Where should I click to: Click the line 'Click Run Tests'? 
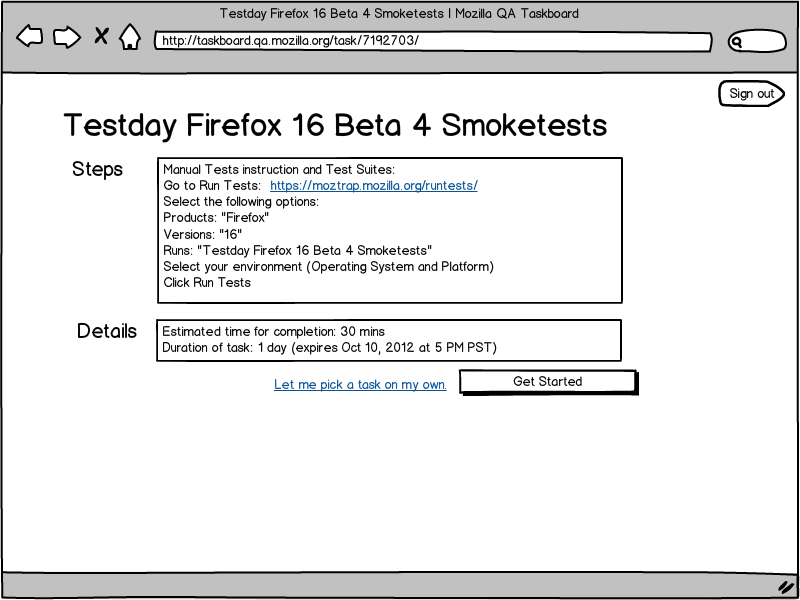[207, 283]
